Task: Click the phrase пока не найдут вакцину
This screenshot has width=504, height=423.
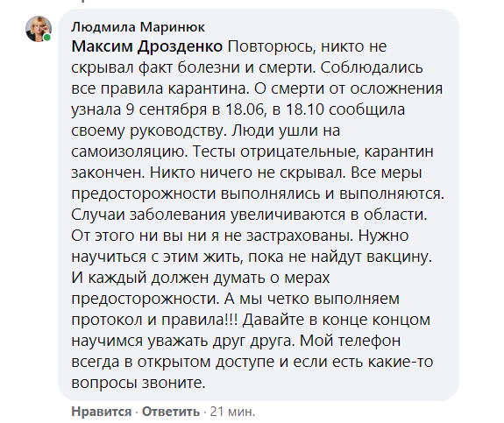Action: [x=340, y=257]
